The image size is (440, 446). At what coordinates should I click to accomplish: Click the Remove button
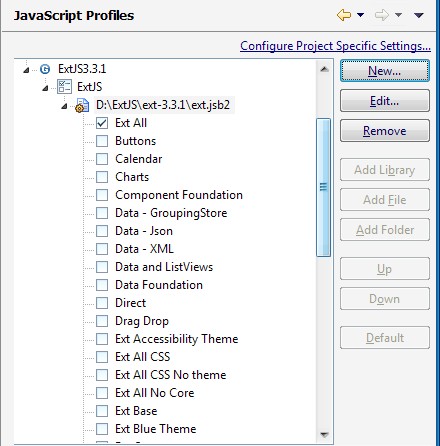385,131
